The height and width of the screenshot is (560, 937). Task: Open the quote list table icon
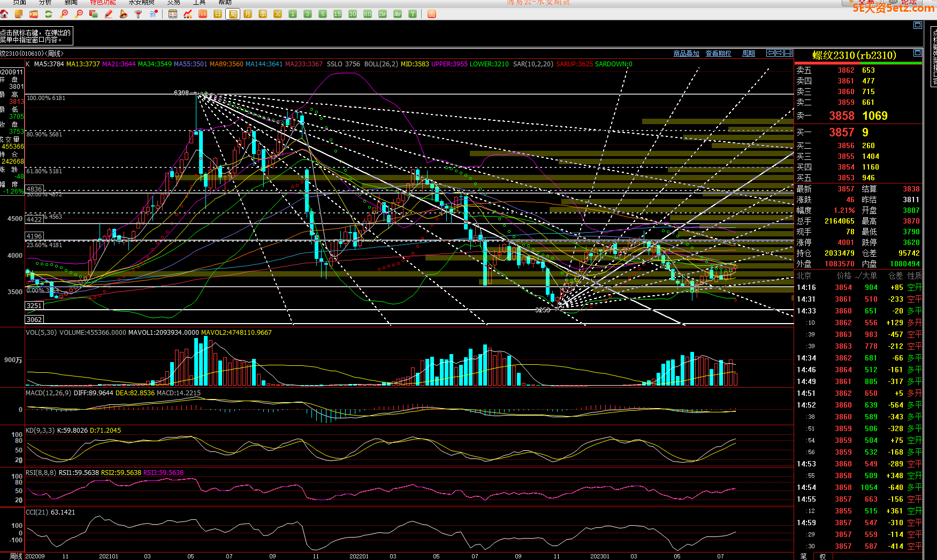click(x=172, y=14)
